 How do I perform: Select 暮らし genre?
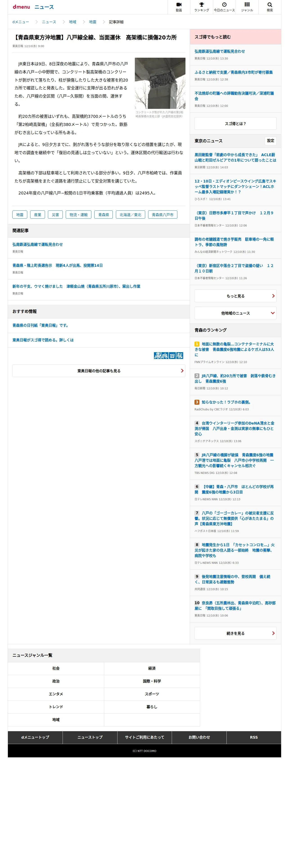point(152,707)
